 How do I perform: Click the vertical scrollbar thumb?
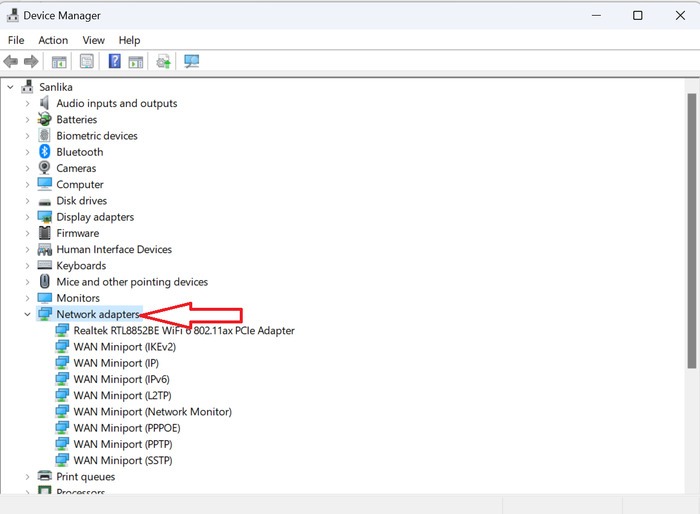[x=692, y=230]
